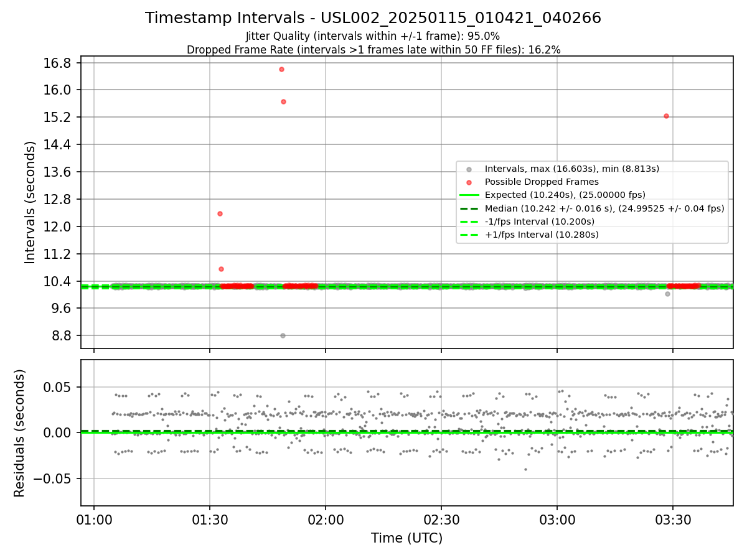Click the x-axis label 'Time (UTC)'
Image resolution: width=747 pixels, height=560 pixels.
(407, 538)
